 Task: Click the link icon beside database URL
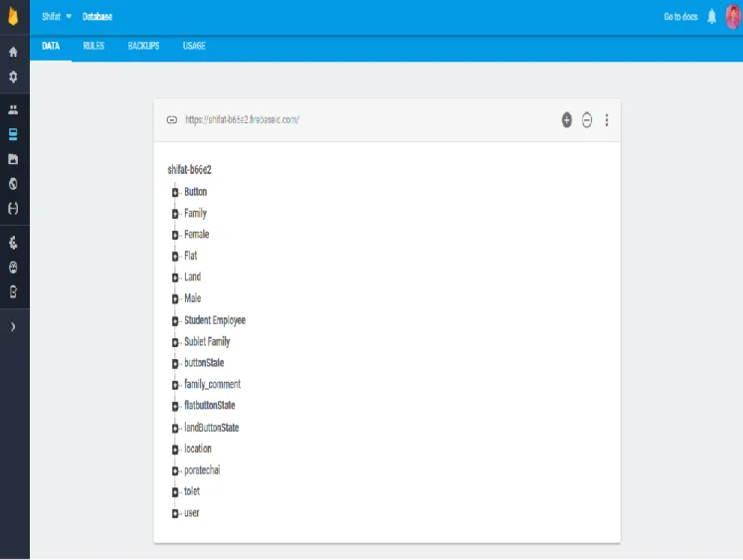[172, 120]
